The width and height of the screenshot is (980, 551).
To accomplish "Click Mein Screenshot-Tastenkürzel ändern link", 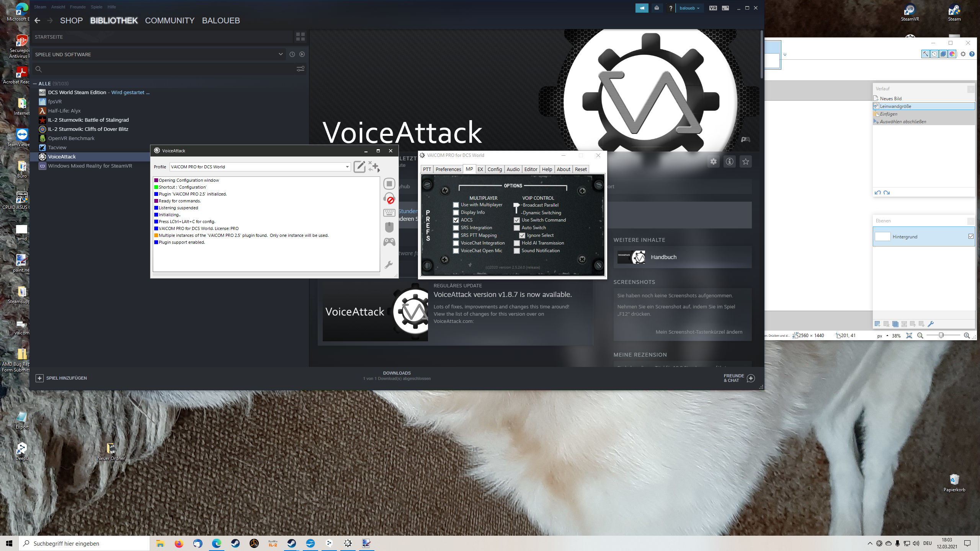I will [x=699, y=332].
